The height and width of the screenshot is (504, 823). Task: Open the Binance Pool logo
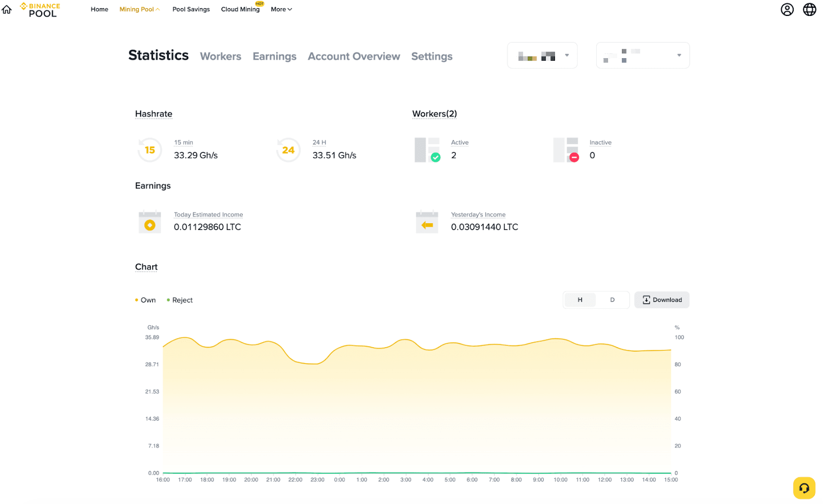pyautogui.click(x=40, y=10)
